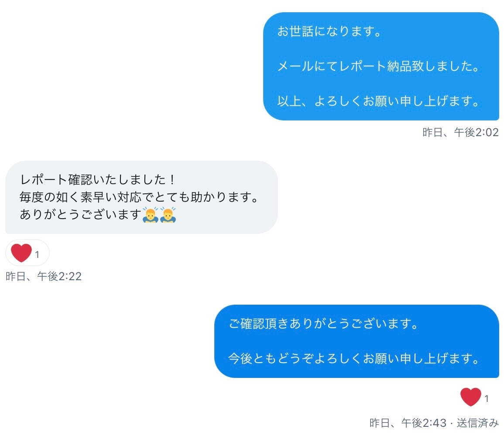Image resolution: width=504 pixels, height=436 pixels.
Task: Select the blue message starting with ご確認頂き
Action: pos(357,341)
